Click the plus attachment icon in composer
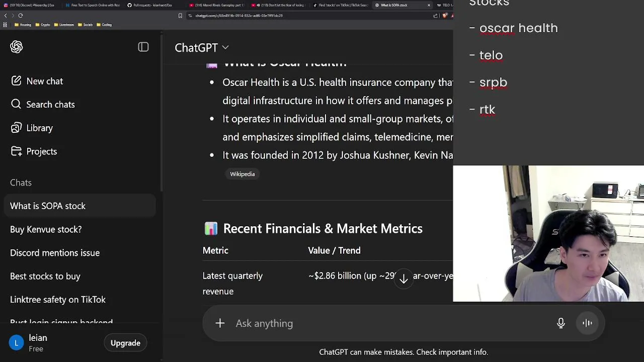This screenshot has height=362, width=644. 220,323
